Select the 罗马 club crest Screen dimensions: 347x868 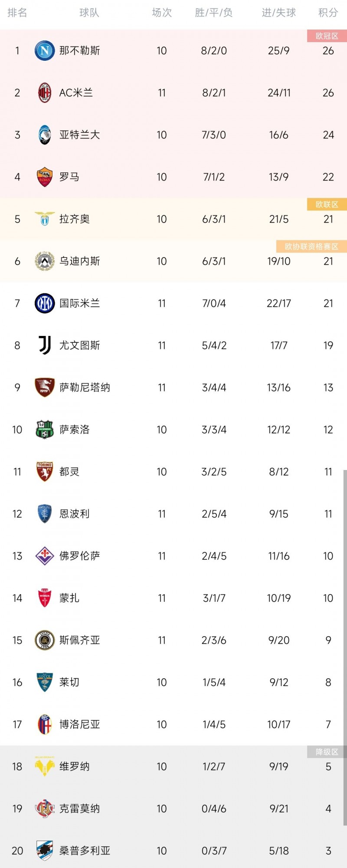44,177
